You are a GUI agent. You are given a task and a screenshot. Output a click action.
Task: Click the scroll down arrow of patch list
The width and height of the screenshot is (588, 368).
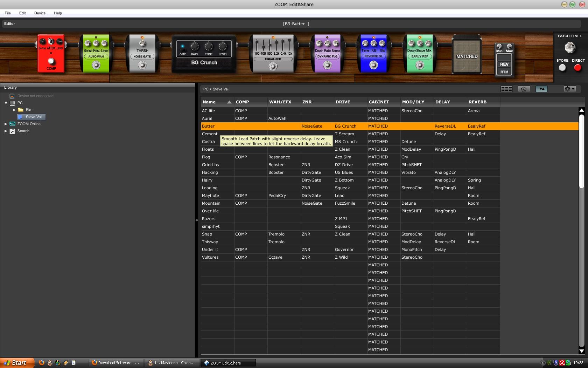(x=582, y=351)
